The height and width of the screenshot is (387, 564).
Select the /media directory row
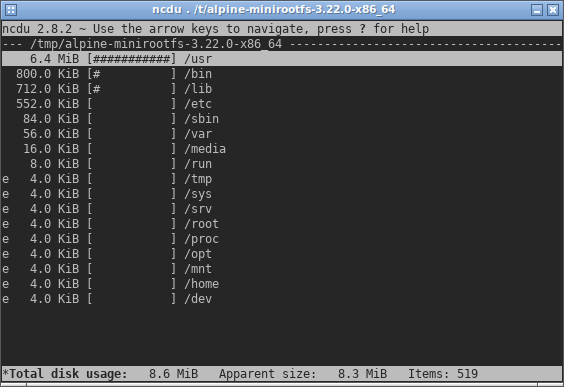(282, 149)
